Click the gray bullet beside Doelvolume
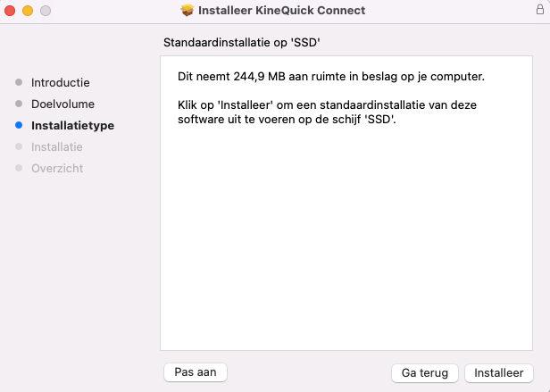The width and height of the screenshot is (550, 392). pos(19,104)
